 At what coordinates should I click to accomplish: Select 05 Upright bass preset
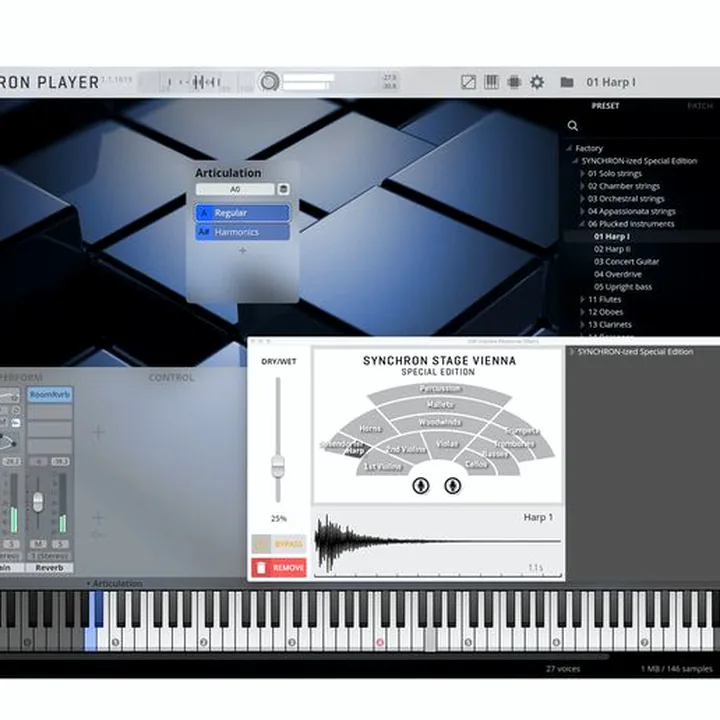tap(623, 287)
